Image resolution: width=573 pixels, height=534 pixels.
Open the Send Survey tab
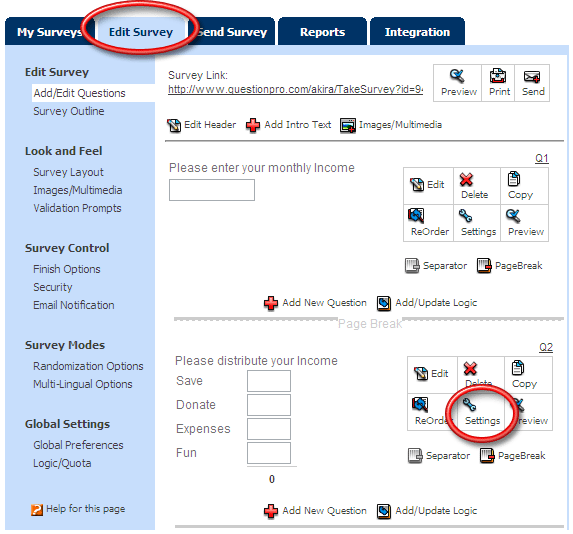coord(233,32)
